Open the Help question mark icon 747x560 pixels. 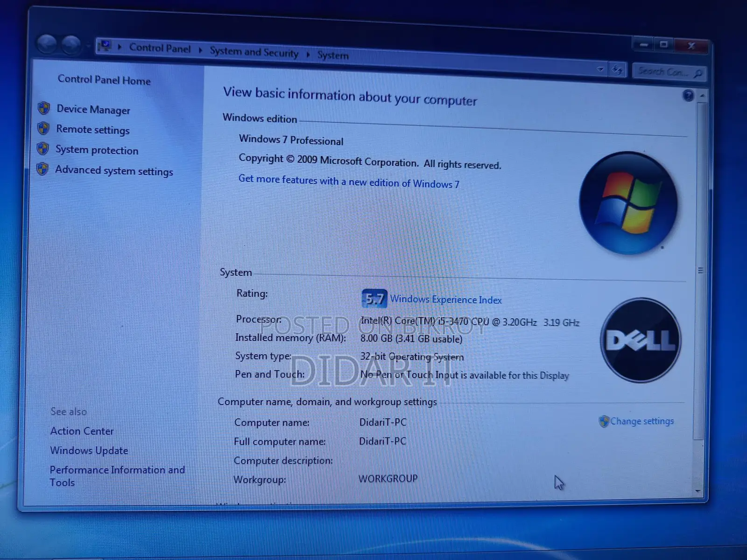688,96
